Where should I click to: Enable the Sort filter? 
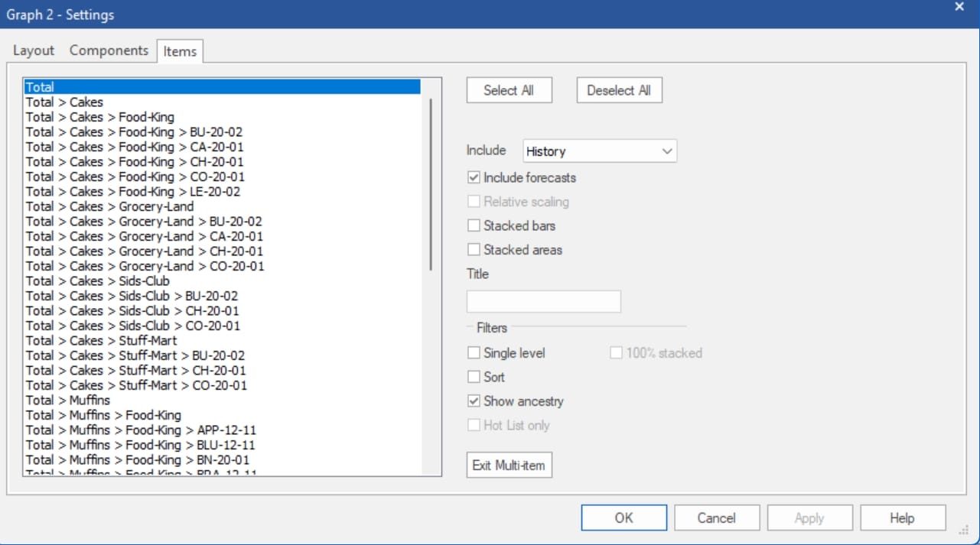tap(475, 377)
